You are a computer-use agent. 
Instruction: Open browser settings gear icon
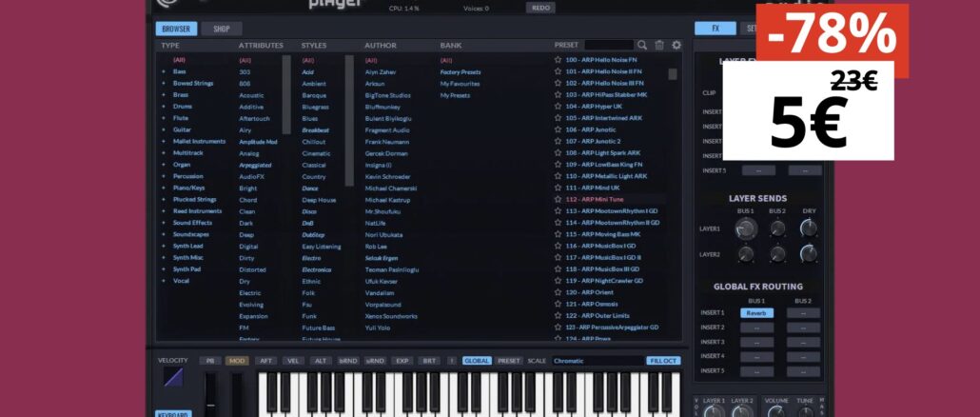(676, 45)
